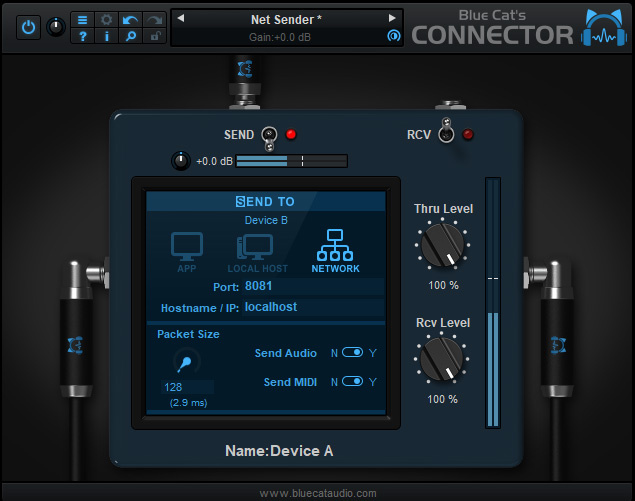
Task: Click the Thru Level knob
Action: click(x=443, y=245)
